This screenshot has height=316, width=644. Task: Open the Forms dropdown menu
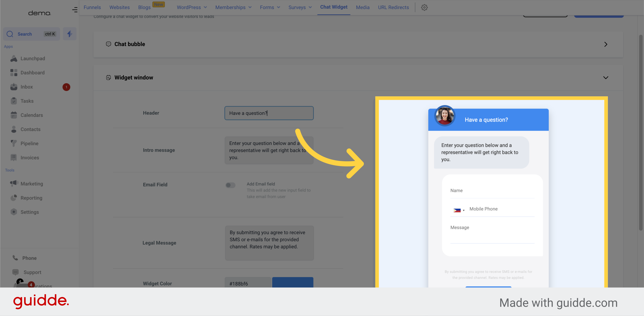coord(270,7)
